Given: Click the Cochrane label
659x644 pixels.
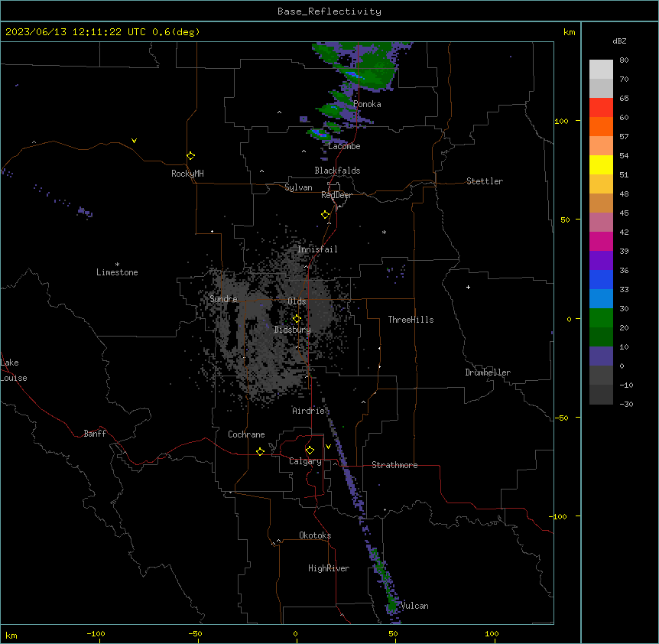Looking at the screenshot, I should click(246, 434).
